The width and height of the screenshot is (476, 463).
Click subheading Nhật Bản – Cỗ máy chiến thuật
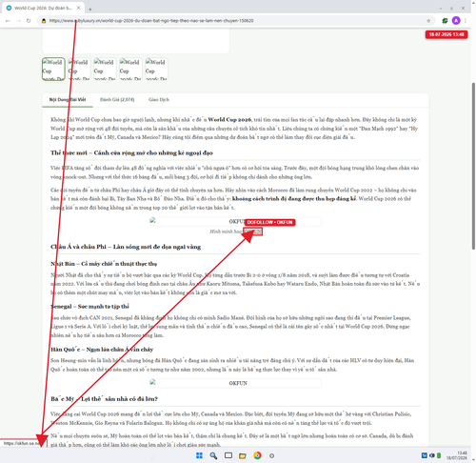104,264
